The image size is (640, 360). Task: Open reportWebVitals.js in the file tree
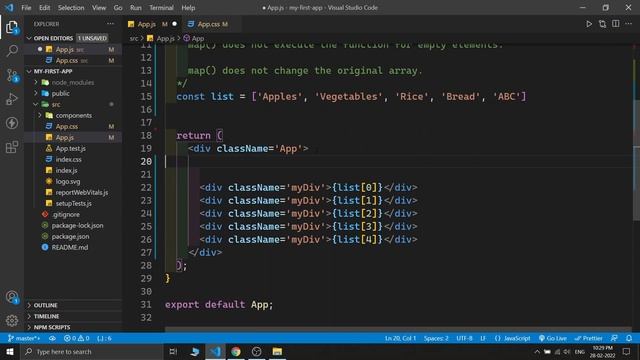tap(82, 192)
